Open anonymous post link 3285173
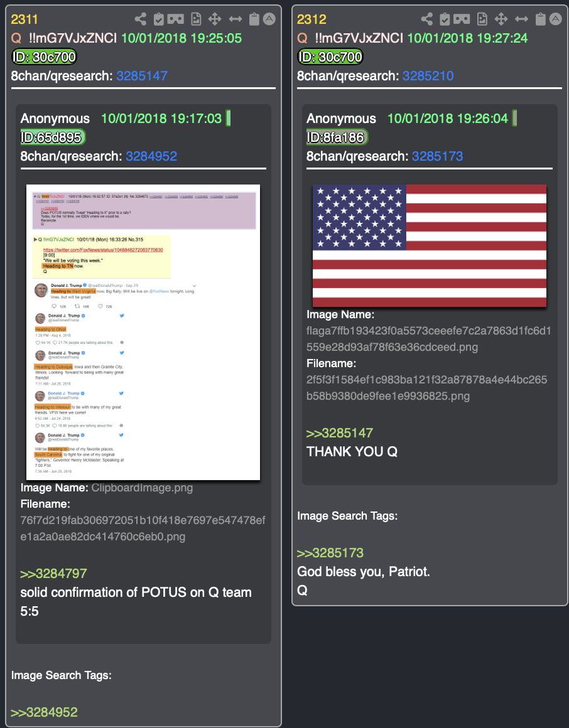The height and width of the screenshot is (728, 569). (438, 156)
